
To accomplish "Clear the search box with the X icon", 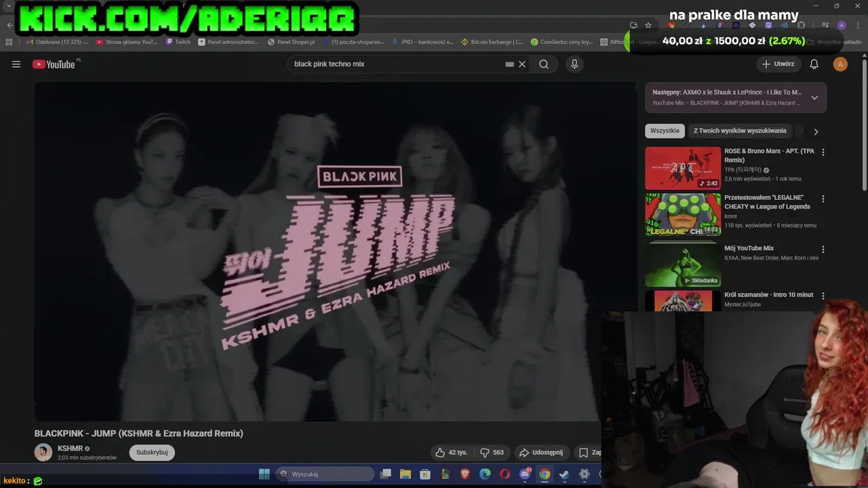I will (x=522, y=64).
